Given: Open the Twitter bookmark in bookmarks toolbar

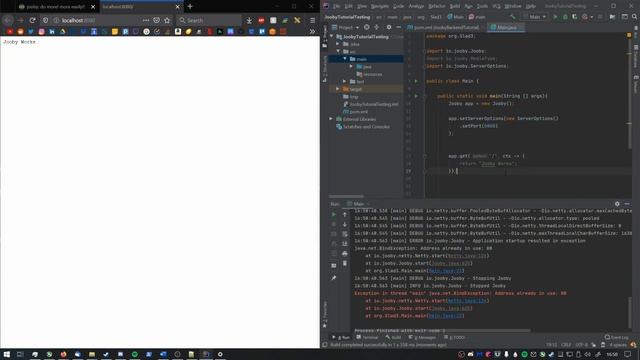Looking at the screenshot, I should point(31,31).
